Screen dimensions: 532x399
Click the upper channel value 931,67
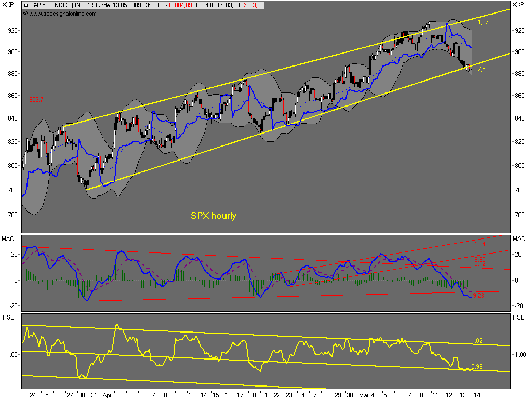(x=480, y=22)
